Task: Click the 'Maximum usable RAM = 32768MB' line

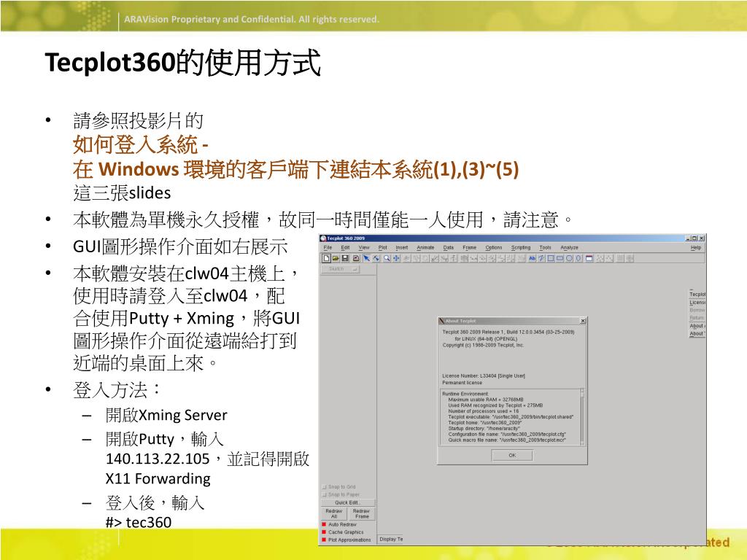Action: (486, 400)
